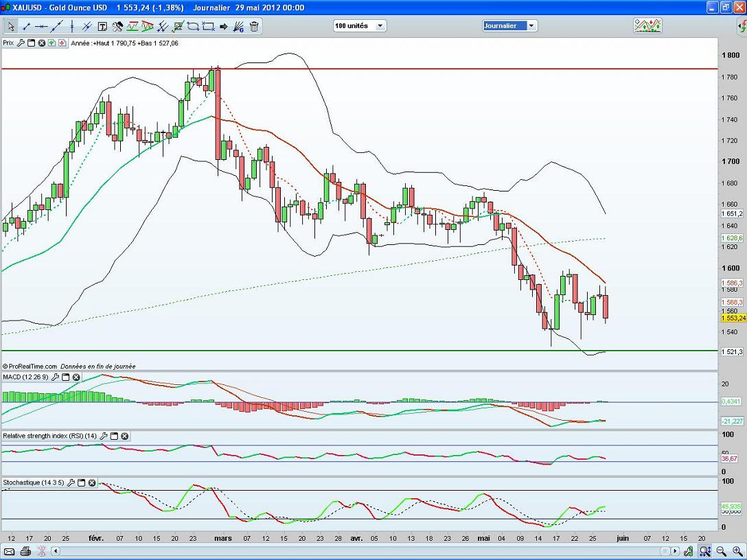Screen dimensions: 747x560
Task: Click the chart indicators template button
Action: (647, 26)
